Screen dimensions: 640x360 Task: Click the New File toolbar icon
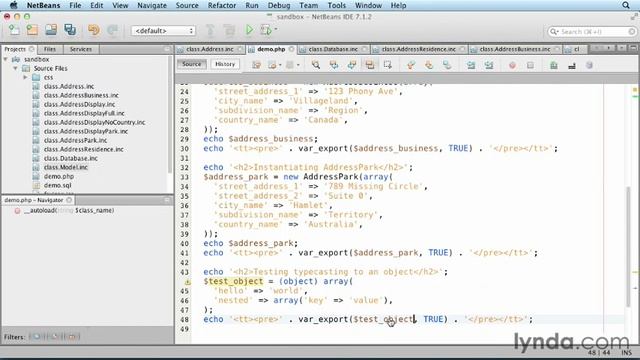pyautogui.click(x=14, y=30)
